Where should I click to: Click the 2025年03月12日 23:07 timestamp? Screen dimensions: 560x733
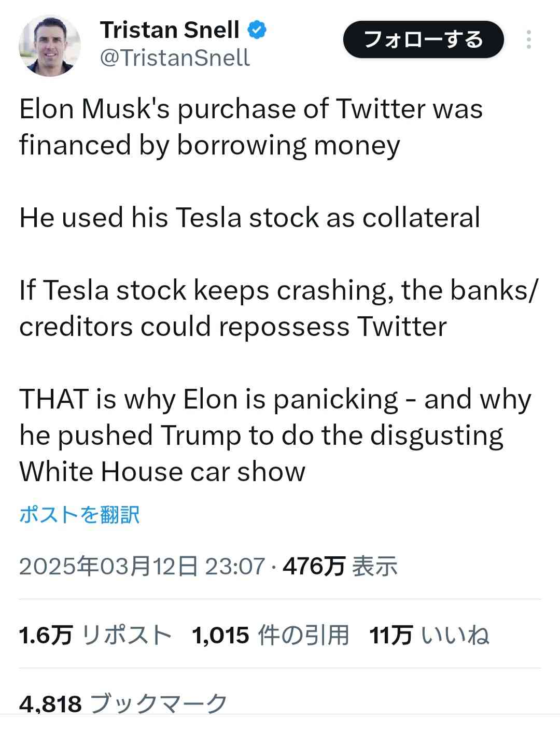142,566
